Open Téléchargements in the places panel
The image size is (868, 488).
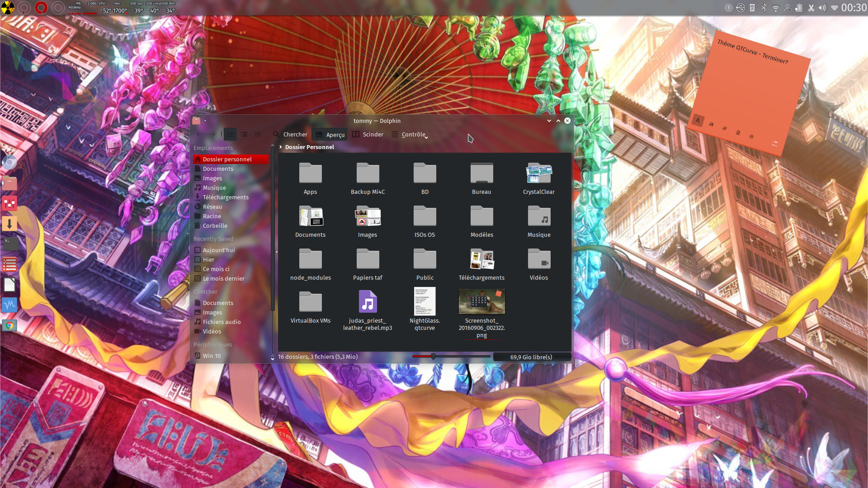(231, 197)
